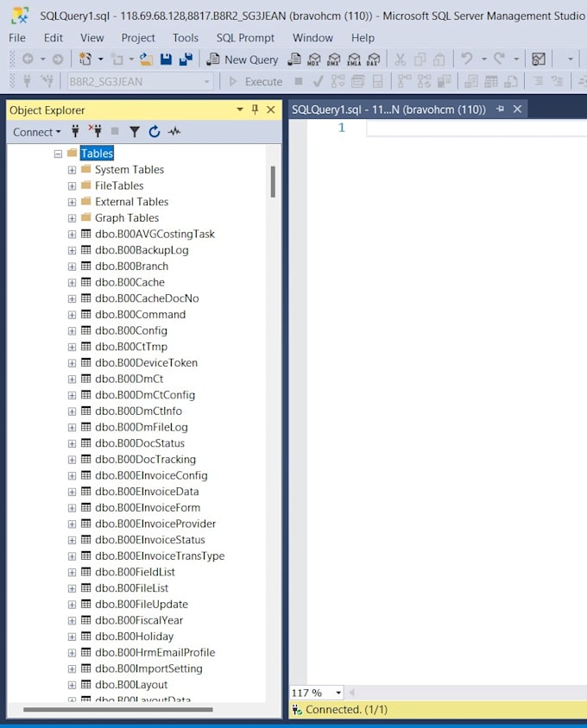Viewport: 587px width, 728px height.
Task: Click Connect Object Explorer plug icon
Action: tap(75, 132)
